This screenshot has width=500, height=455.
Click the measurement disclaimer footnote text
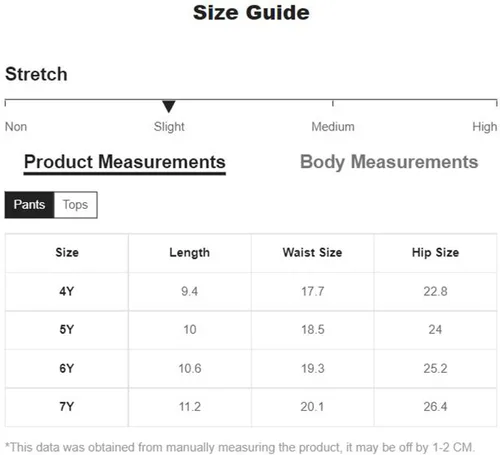(240, 447)
